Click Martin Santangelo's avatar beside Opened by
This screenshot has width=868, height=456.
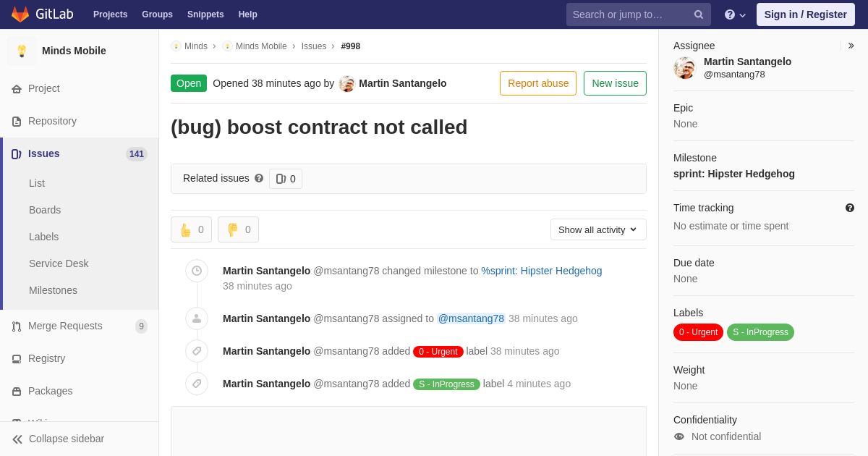click(x=347, y=84)
